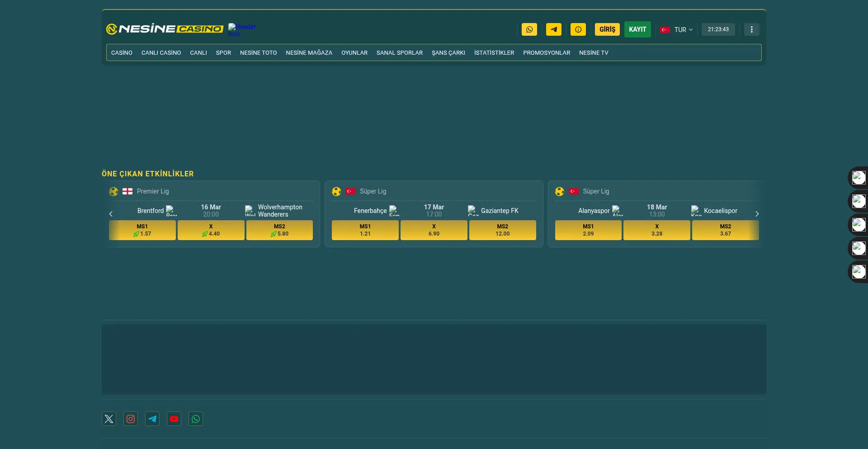Click the football icon beside Premier Lig
Screen dimensions: 868x449
(113, 191)
